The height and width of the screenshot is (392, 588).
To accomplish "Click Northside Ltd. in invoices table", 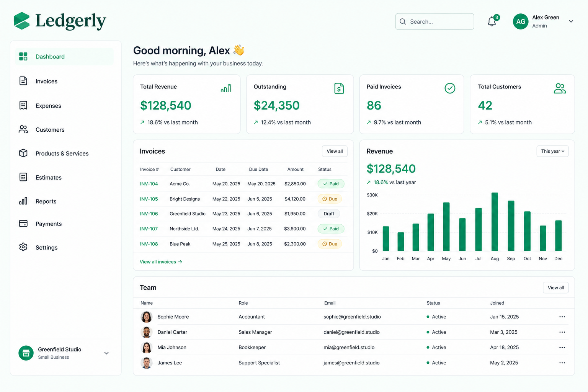I will point(184,229).
